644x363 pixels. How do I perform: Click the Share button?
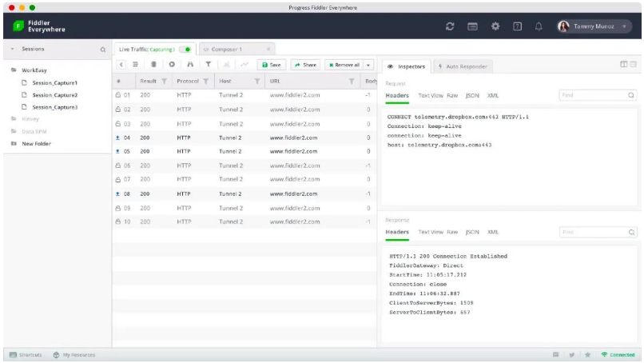point(305,65)
